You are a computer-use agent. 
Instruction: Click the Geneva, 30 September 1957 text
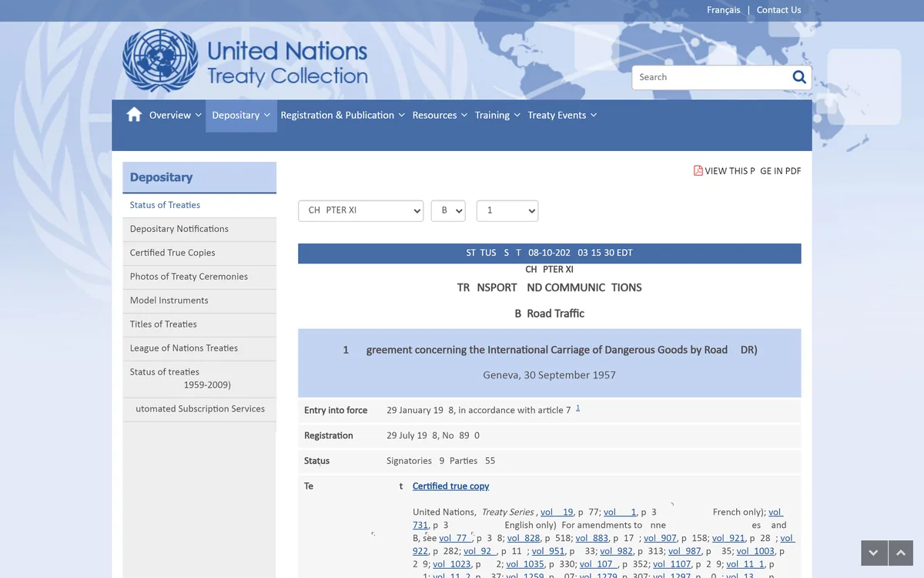point(549,376)
